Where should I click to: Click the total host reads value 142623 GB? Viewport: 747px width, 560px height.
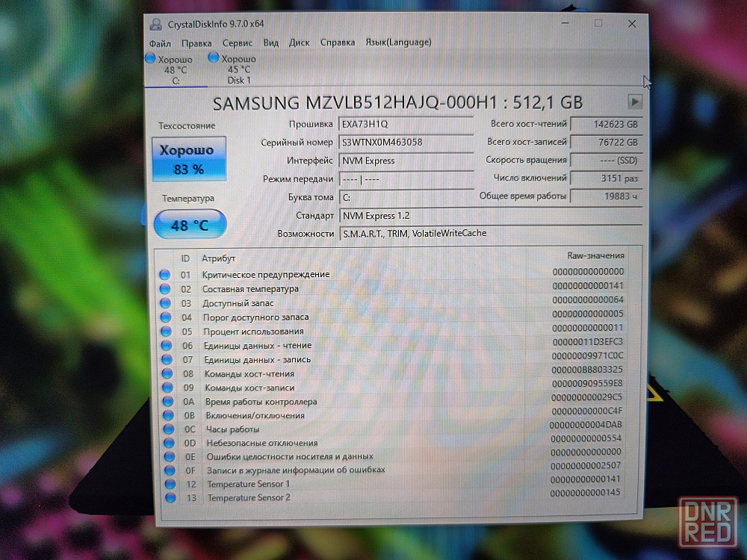point(606,124)
